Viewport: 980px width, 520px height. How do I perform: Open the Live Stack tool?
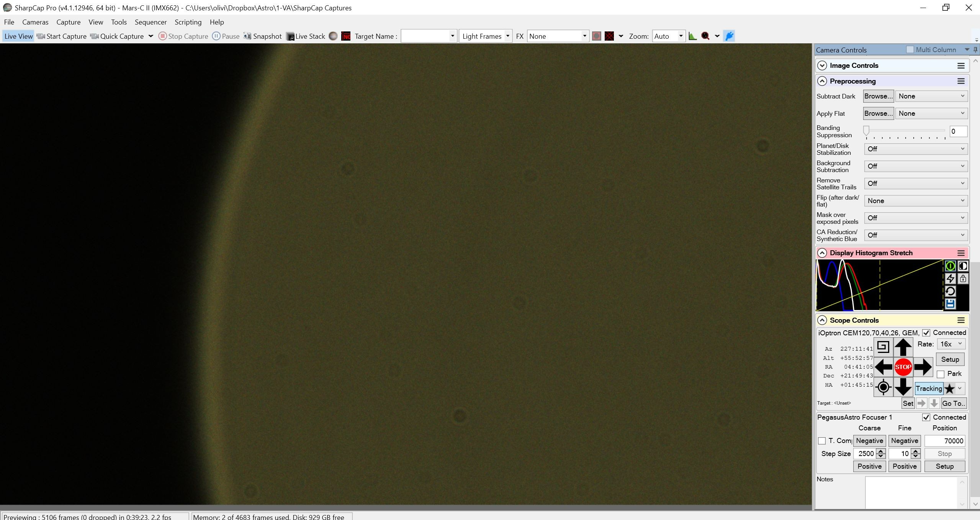pyautogui.click(x=306, y=36)
